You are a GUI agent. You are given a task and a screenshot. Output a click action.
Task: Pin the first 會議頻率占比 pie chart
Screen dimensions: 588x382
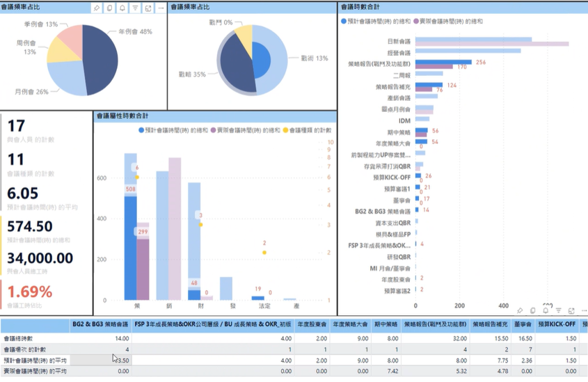click(x=97, y=8)
